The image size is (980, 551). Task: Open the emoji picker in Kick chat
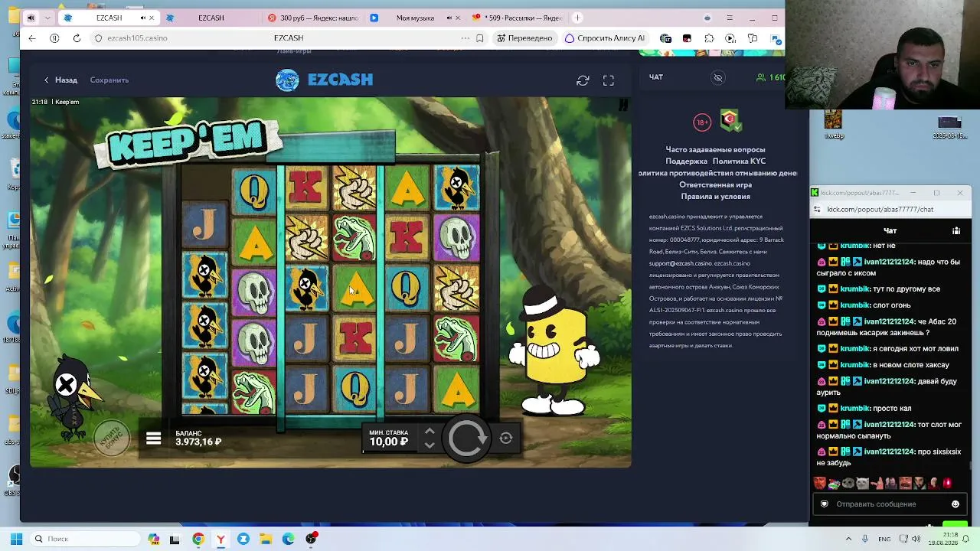955,504
